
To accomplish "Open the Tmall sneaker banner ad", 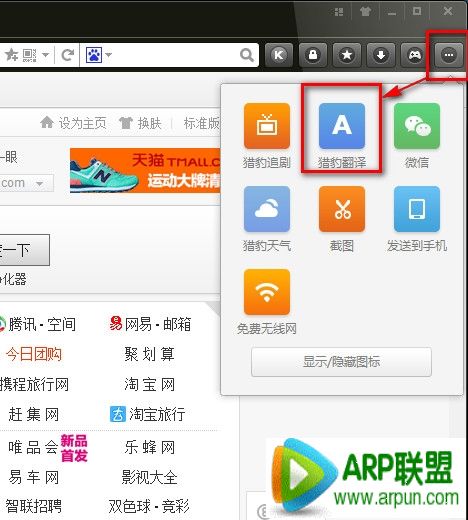I will pos(145,170).
